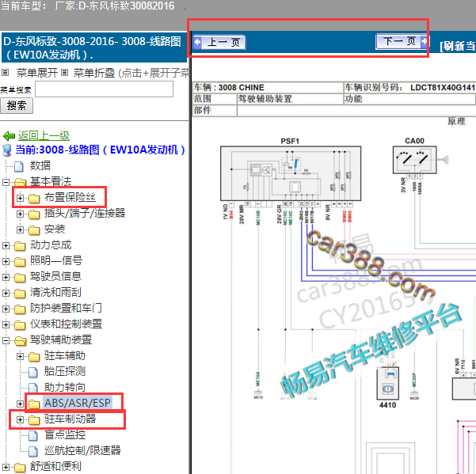Viewport: 476px width, 474px height.
Task: Click the 胎压探测 document icon
Action: pos(33,372)
